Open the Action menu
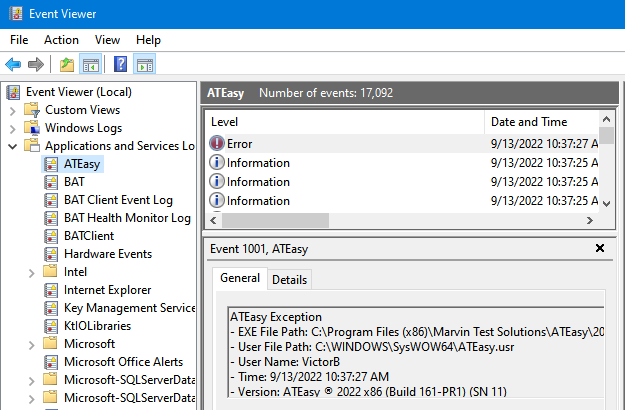 (x=61, y=40)
